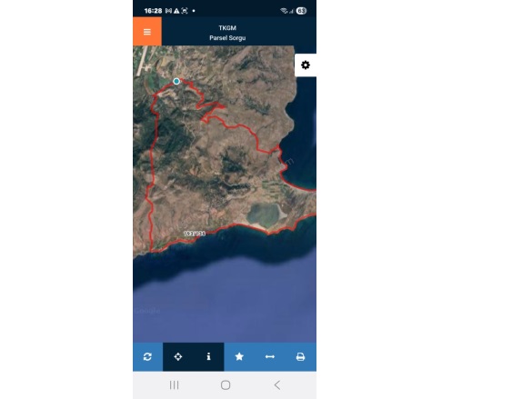Open the gear settings panel
Viewport: 532px width, 399px height.
click(306, 65)
